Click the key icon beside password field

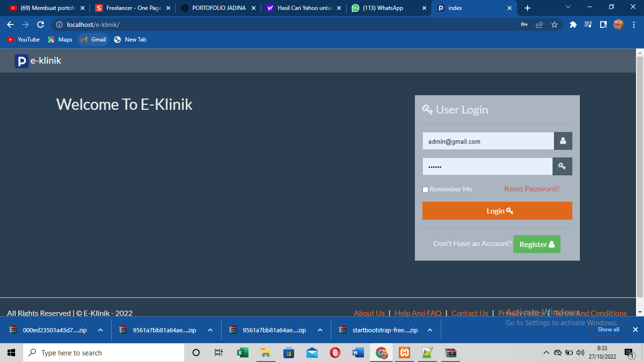coord(562,166)
